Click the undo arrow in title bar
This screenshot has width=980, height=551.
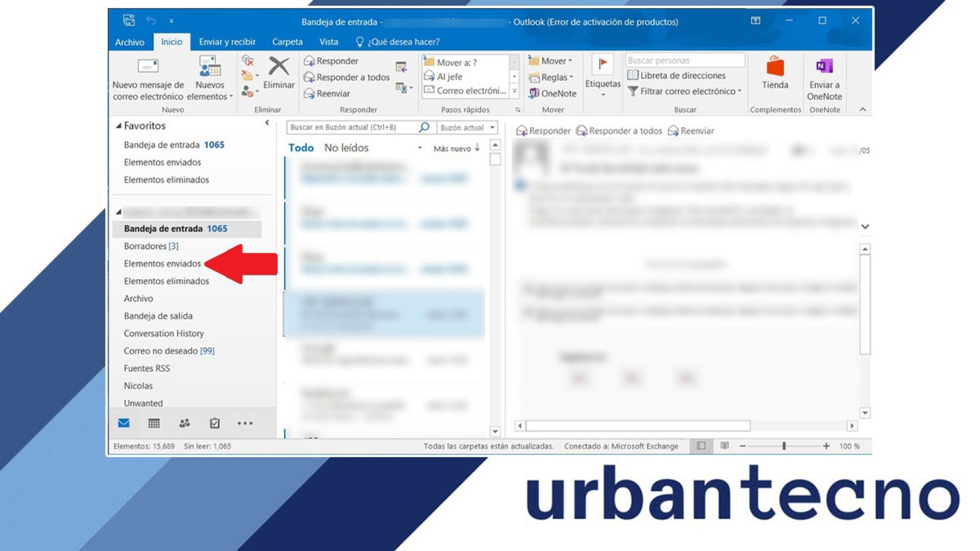pos(151,21)
